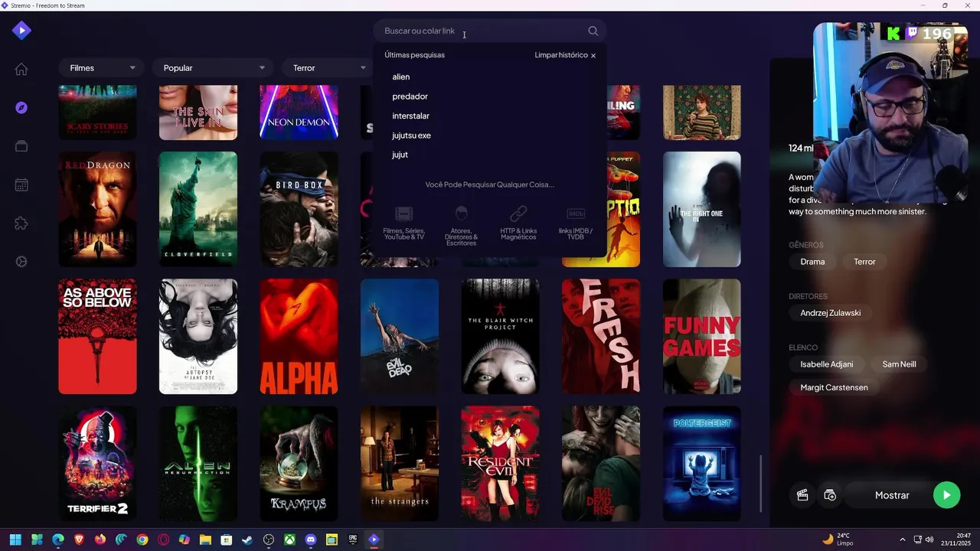The image size is (980, 551).
Task: Open the Cloverfield poster
Action: (x=198, y=210)
